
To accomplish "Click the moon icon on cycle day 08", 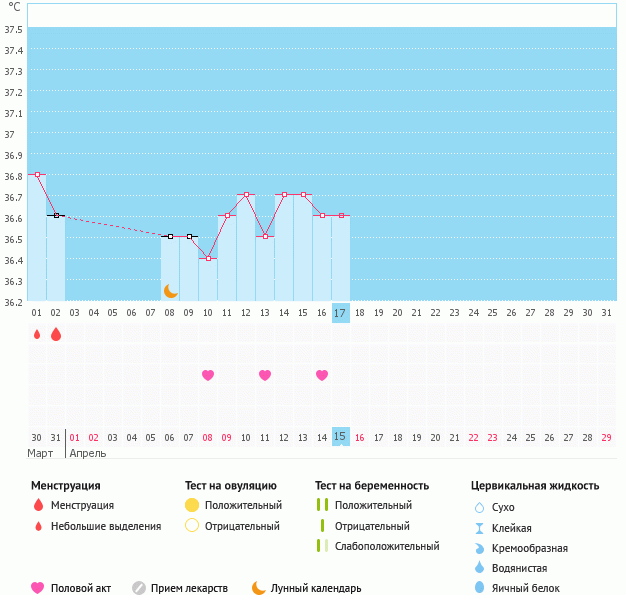I will pyautogui.click(x=170, y=290).
